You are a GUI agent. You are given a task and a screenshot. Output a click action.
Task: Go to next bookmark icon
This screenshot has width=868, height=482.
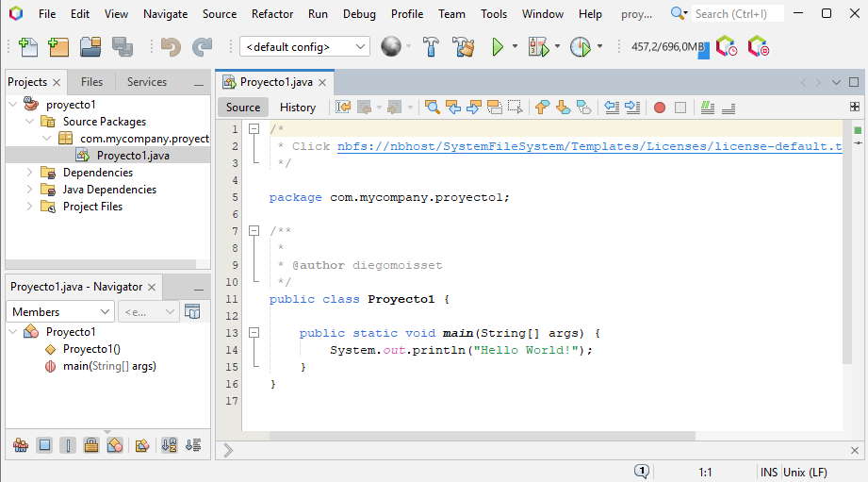tap(563, 107)
